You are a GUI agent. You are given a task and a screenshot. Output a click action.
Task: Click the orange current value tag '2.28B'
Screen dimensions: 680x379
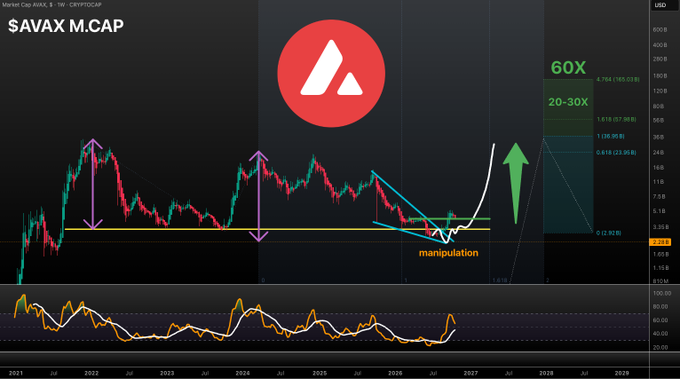point(660,242)
